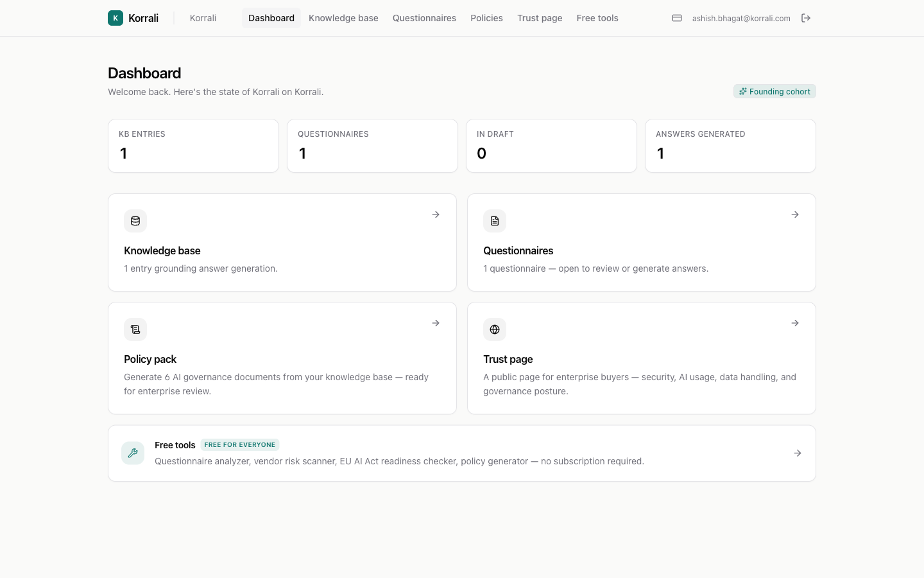The width and height of the screenshot is (924, 578).
Task: Select the Korrali workspace name in header
Action: (203, 18)
